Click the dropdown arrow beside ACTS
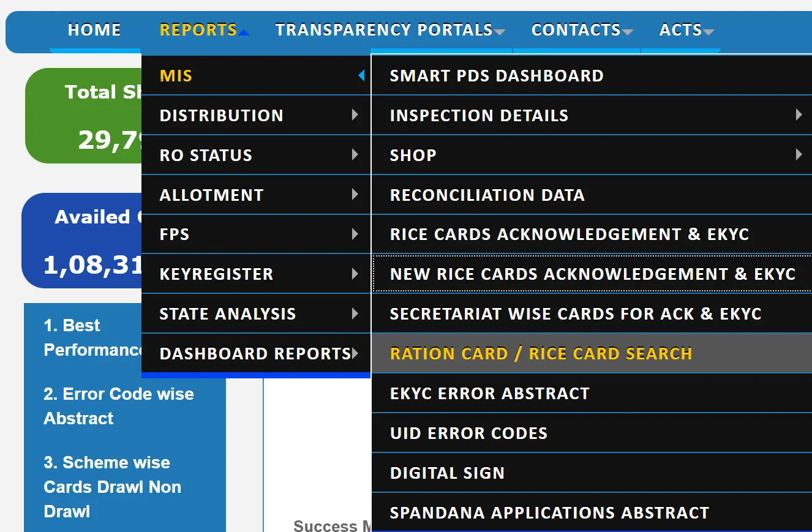812x532 pixels. (x=709, y=32)
